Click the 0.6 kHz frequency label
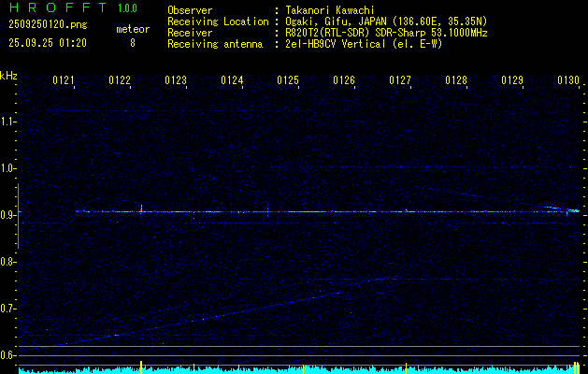Viewport: 588px width, 374px height. pos(7,355)
